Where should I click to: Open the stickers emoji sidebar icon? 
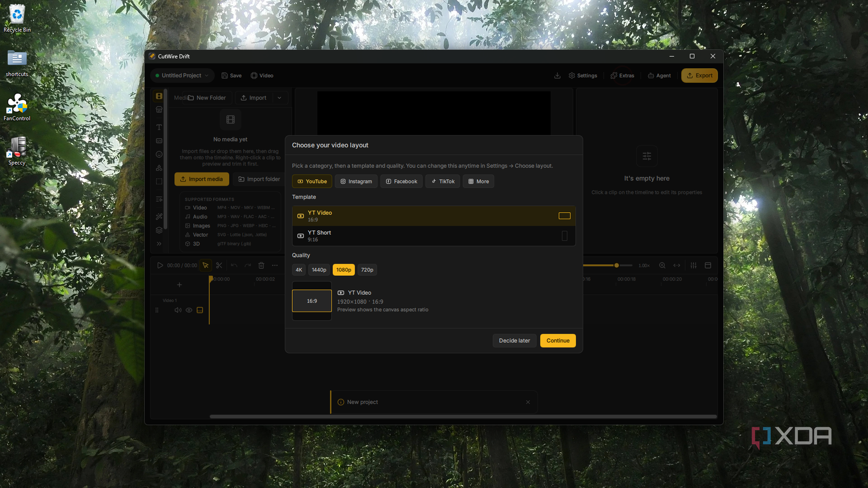pos(159,154)
